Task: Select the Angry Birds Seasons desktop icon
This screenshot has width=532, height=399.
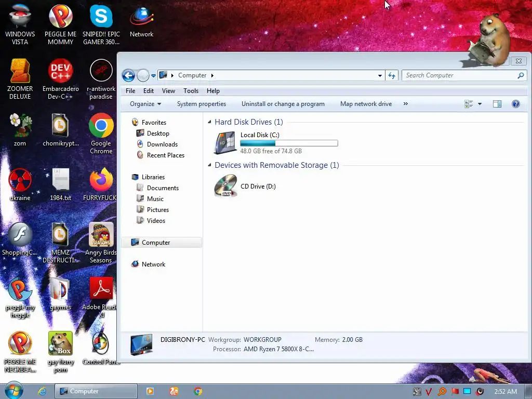Action: [x=101, y=242]
